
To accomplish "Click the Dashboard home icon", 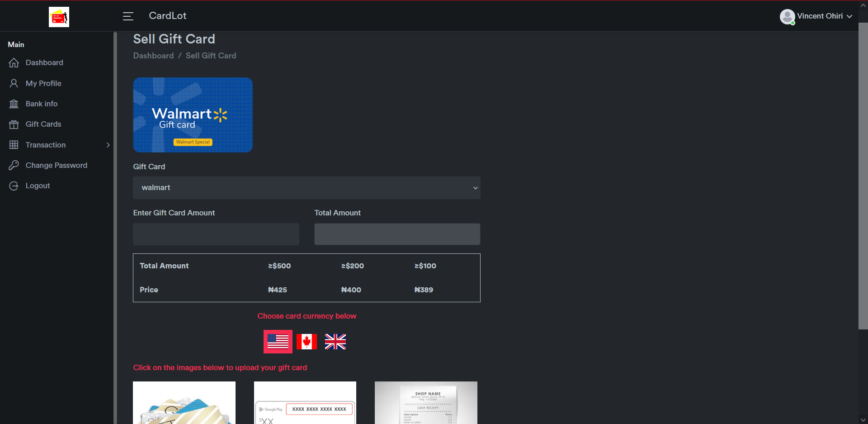I will 14,63.
